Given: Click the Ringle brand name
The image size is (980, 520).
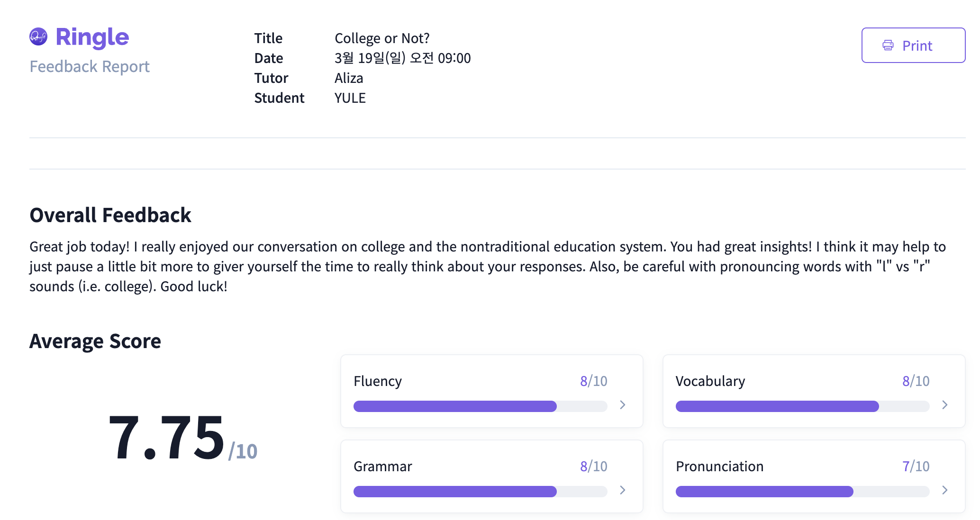Looking at the screenshot, I should pos(92,37).
